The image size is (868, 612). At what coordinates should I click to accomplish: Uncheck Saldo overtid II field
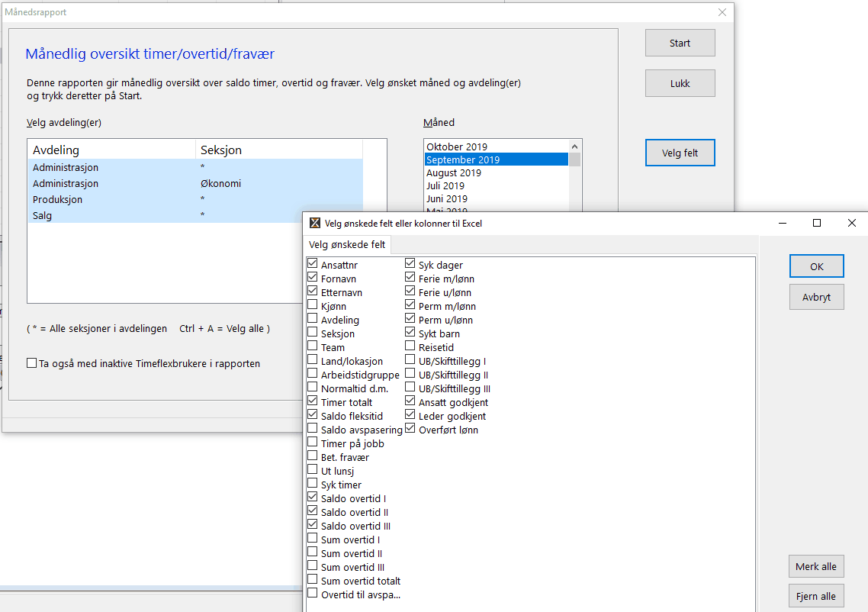coord(313,512)
